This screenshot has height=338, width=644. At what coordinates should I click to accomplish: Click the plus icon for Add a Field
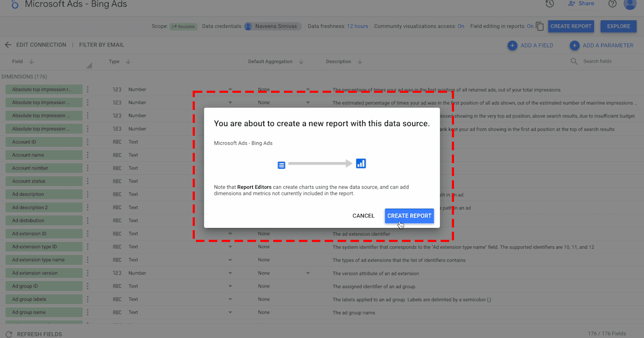pyautogui.click(x=513, y=46)
